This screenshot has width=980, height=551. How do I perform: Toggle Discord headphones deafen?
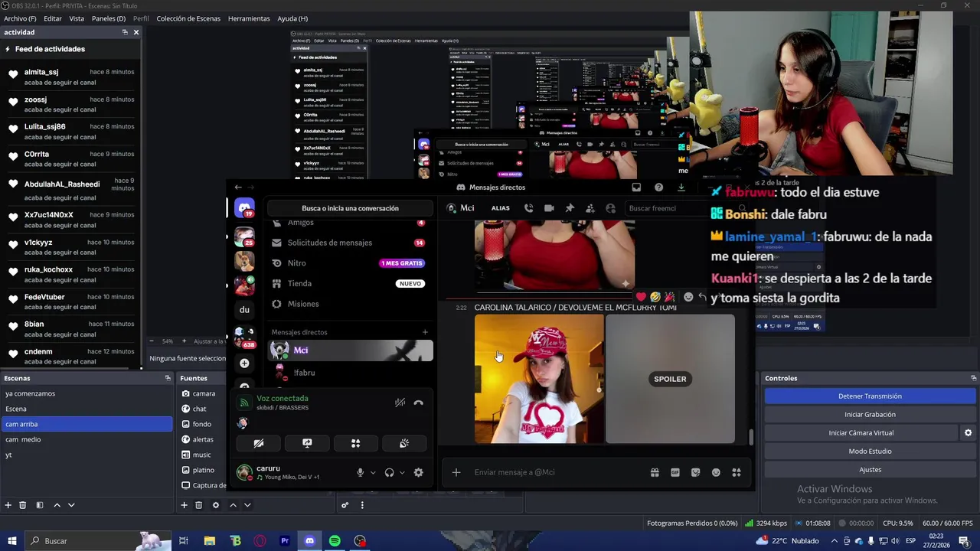[389, 472]
